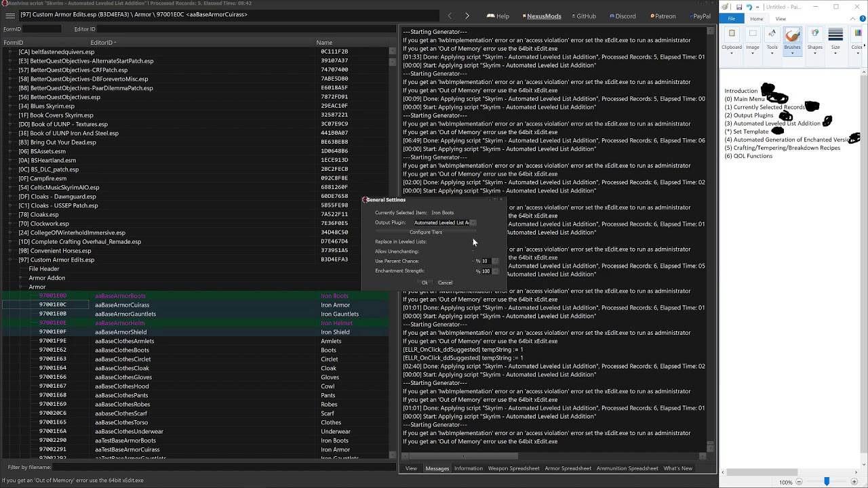Image resolution: width=868 pixels, height=488 pixels.
Task: Collapse the Custom Armor Edits.esp node
Action: pyautogui.click(x=10, y=260)
